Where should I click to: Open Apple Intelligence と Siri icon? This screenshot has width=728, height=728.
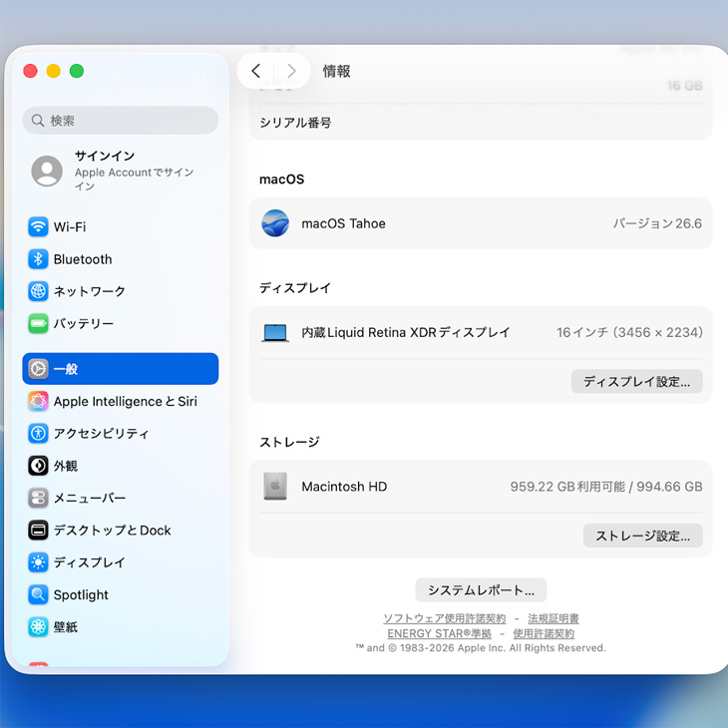point(38,401)
